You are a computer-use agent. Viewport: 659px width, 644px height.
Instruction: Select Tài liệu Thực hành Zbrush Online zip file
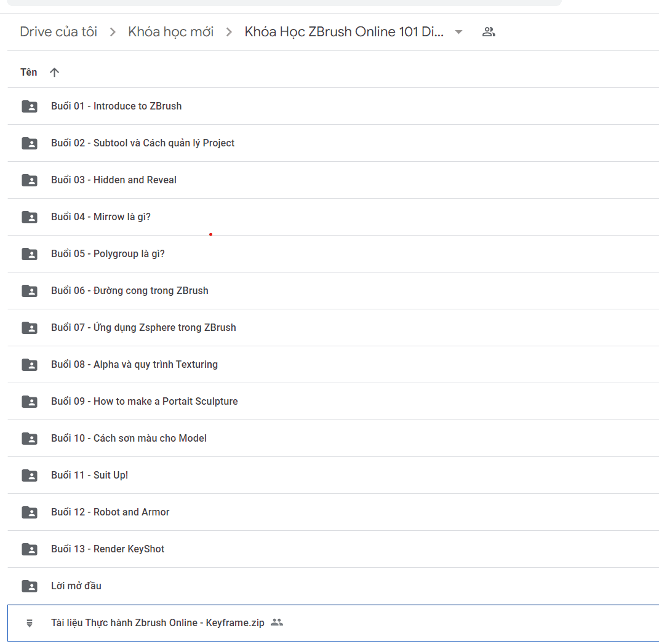[x=333, y=623]
